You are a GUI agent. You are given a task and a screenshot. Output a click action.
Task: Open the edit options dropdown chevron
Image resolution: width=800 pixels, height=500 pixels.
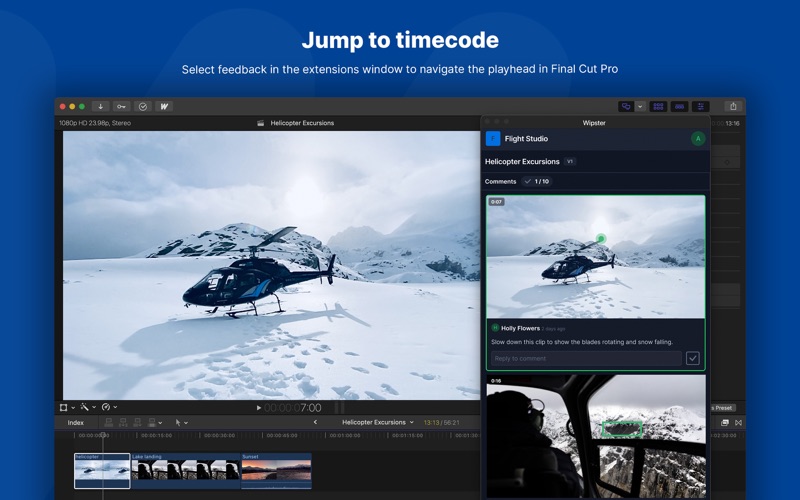tap(160, 423)
